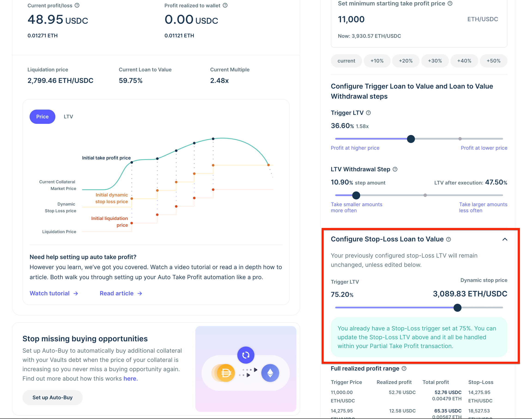
Task: Click Full realized profit range help icon
Action: click(404, 368)
